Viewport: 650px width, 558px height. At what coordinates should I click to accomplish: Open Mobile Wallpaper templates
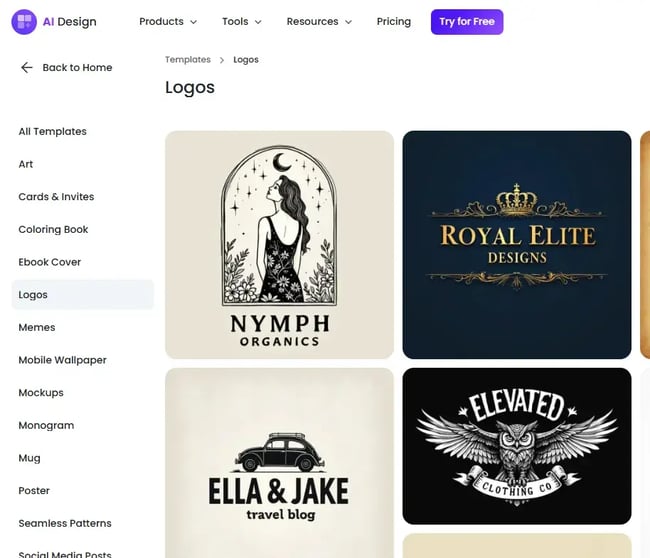[62, 360]
